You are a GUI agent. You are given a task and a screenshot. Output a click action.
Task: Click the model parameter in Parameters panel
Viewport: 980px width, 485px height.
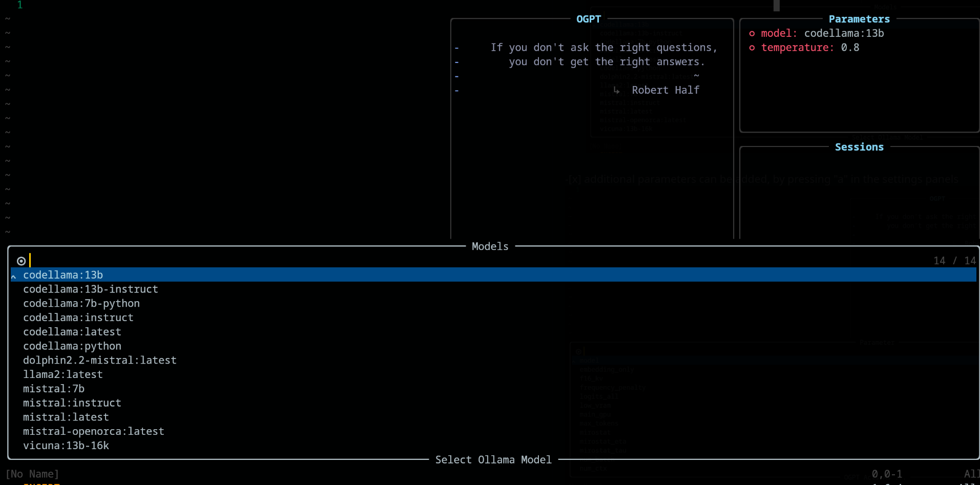[x=823, y=33]
